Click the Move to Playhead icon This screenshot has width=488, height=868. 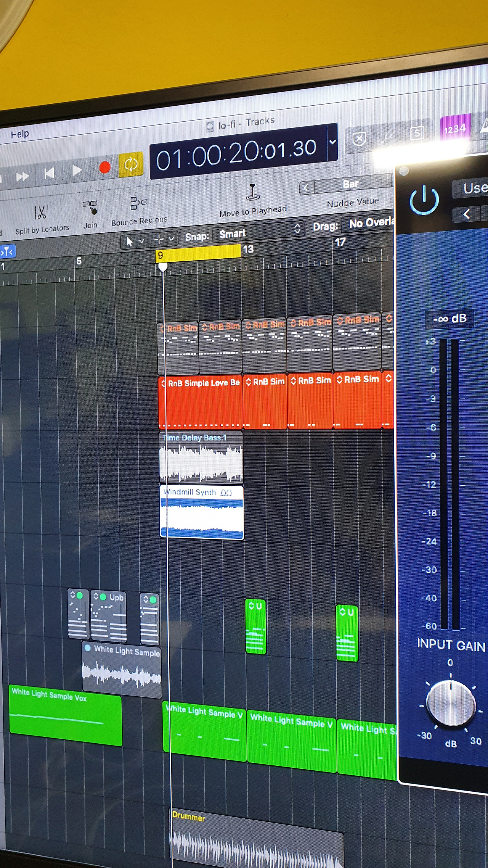click(253, 200)
